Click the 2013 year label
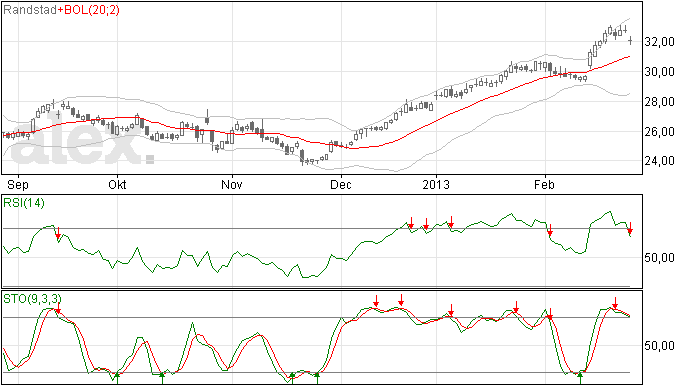This screenshot has width=690, height=387. pyautogui.click(x=436, y=184)
